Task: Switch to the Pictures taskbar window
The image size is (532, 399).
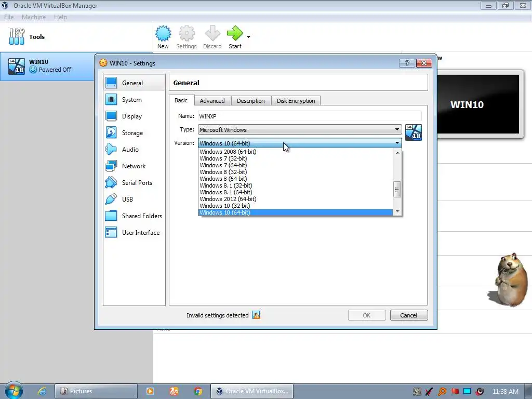Action: point(96,391)
